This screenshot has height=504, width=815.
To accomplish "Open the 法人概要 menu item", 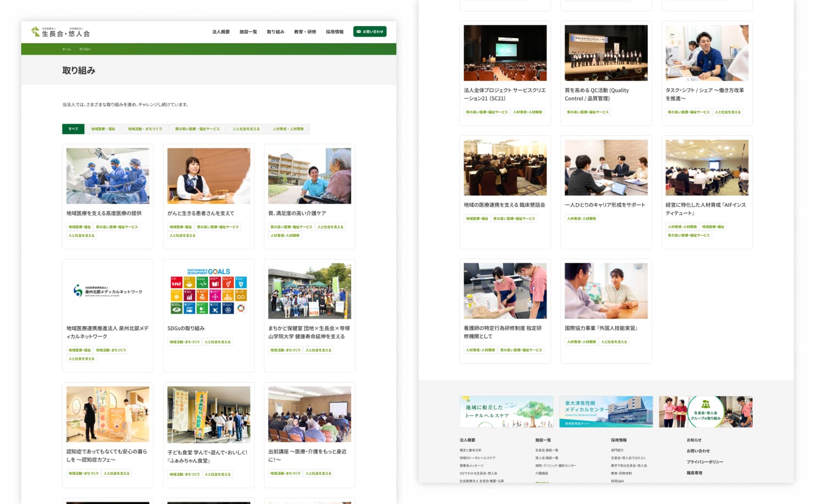I will coord(221,32).
